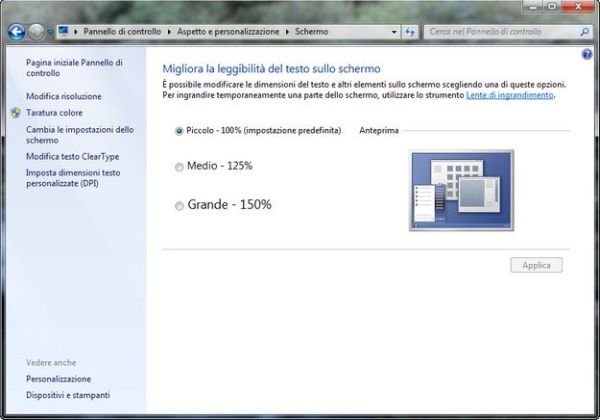Click Aspetto e personalizzazione breadcrumb item
Screen dimensions: 600x420
(228, 32)
